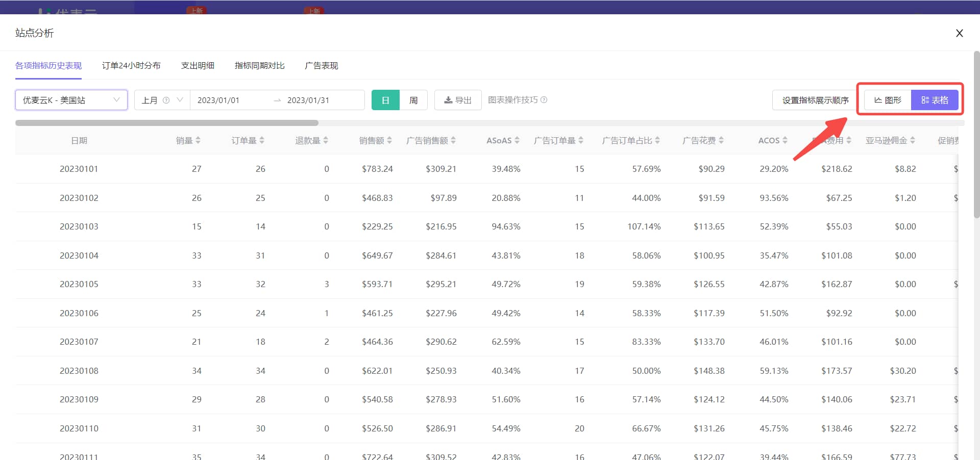
Task: Select date cell 20230110
Action: point(79,428)
